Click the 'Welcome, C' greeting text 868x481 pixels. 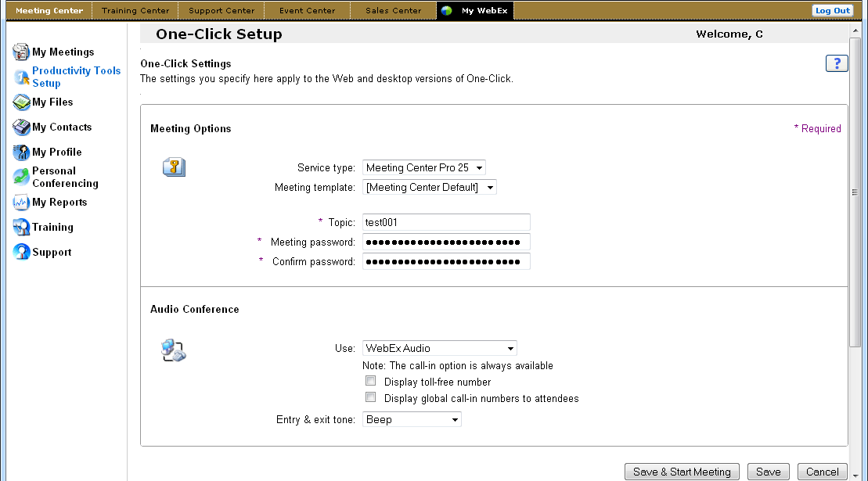729,34
